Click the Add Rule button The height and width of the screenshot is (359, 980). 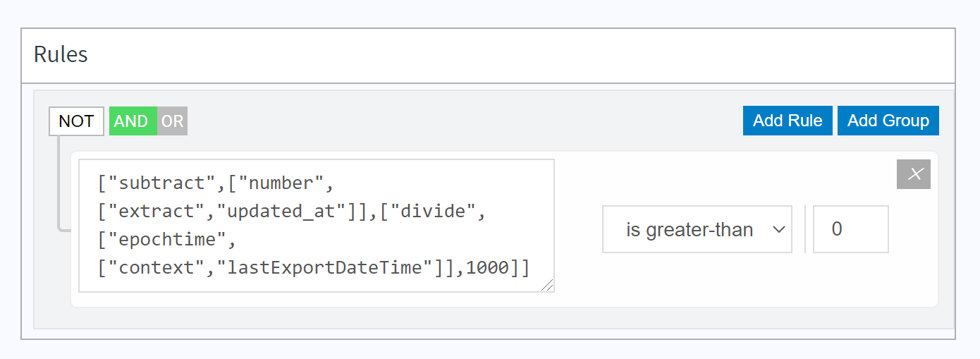(788, 121)
